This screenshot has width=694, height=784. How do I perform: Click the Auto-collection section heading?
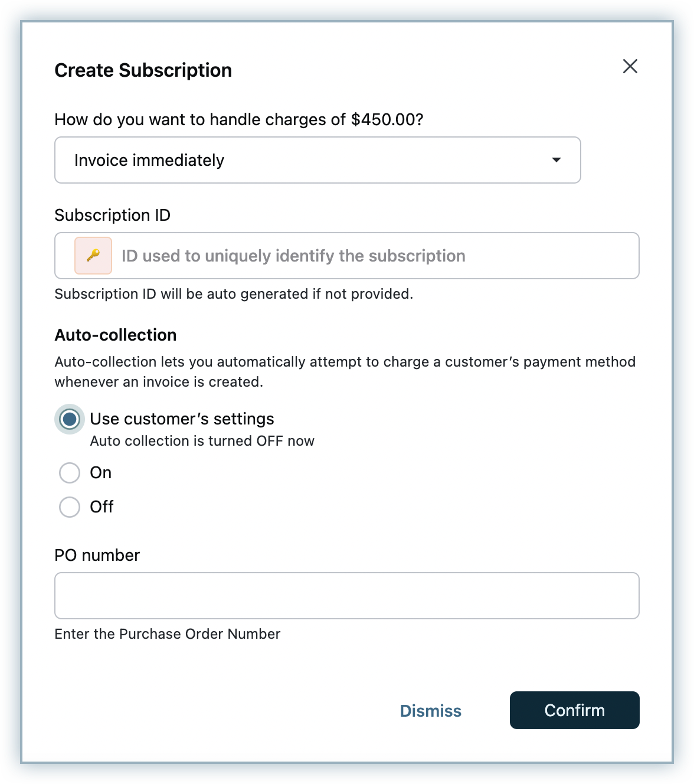(x=116, y=335)
